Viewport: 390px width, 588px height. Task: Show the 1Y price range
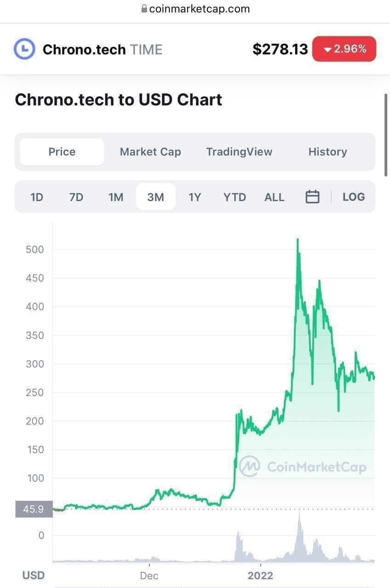point(195,197)
